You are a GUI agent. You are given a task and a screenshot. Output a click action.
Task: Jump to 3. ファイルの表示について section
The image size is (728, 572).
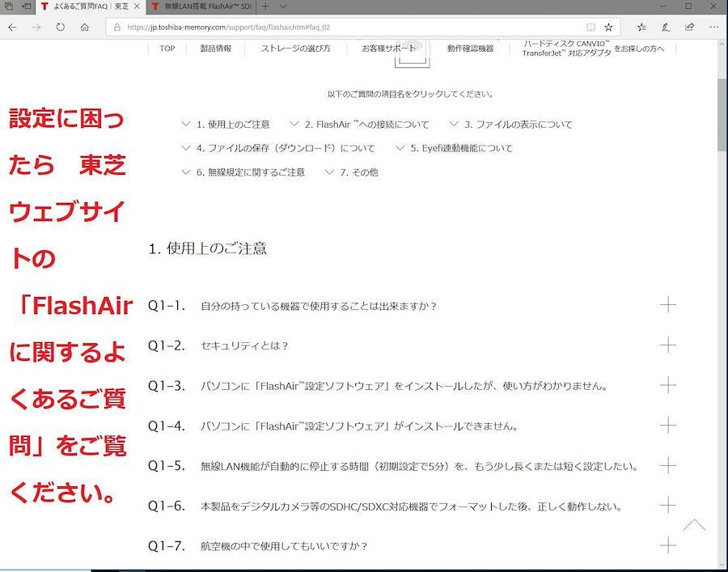click(x=511, y=125)
